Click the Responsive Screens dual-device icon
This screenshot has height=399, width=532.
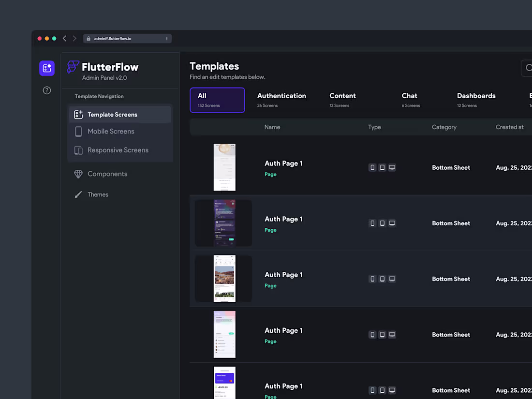click(78, 150)
